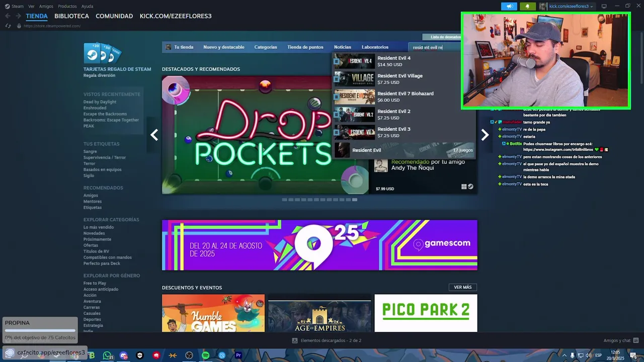Screen dimensions: 644x362
Task: Open the Steam announcements megaphone icon
Action: point(509,7)
